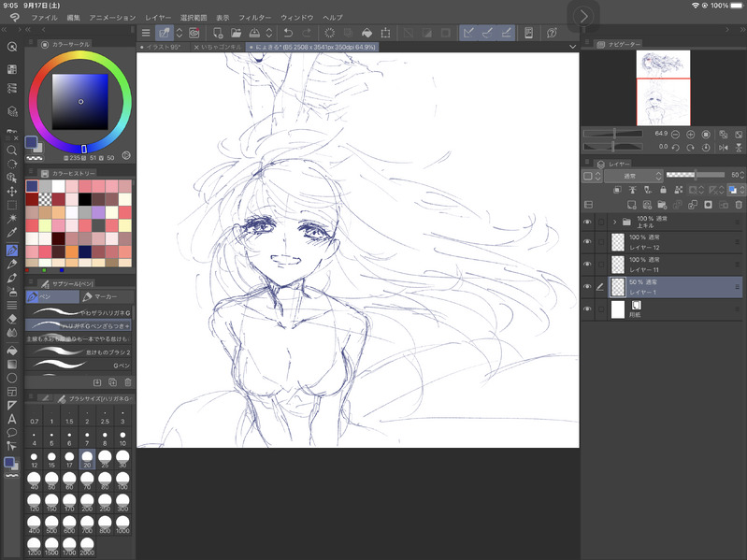The width and height of the screenshot is (747, 560).
Task: Choose the Gペン brush
Action: (x=79, y=366)
